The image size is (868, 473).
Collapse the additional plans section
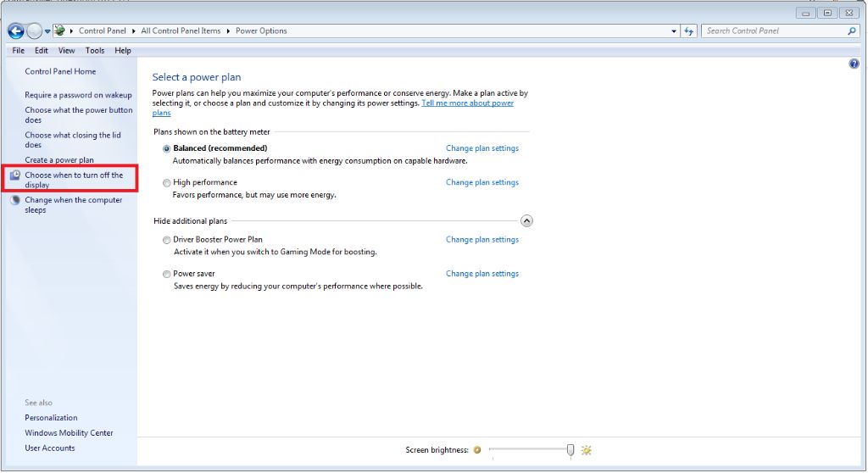[x=526, y=221]
